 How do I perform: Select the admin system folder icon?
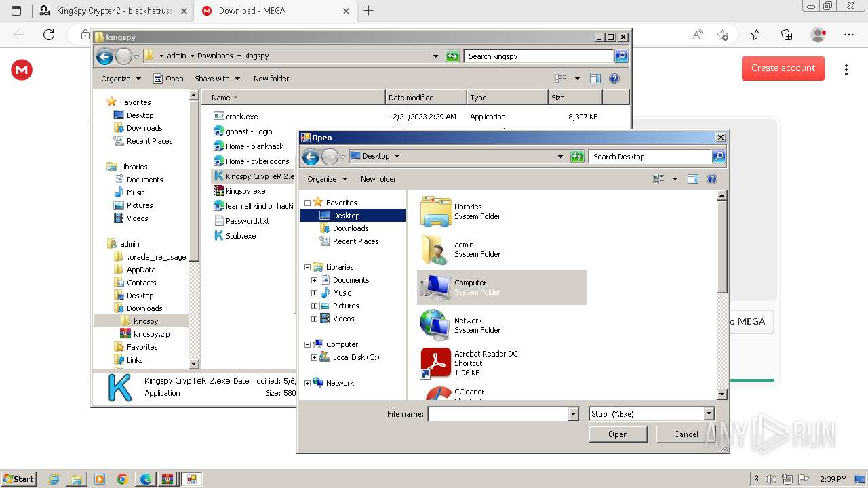(435, 249)
